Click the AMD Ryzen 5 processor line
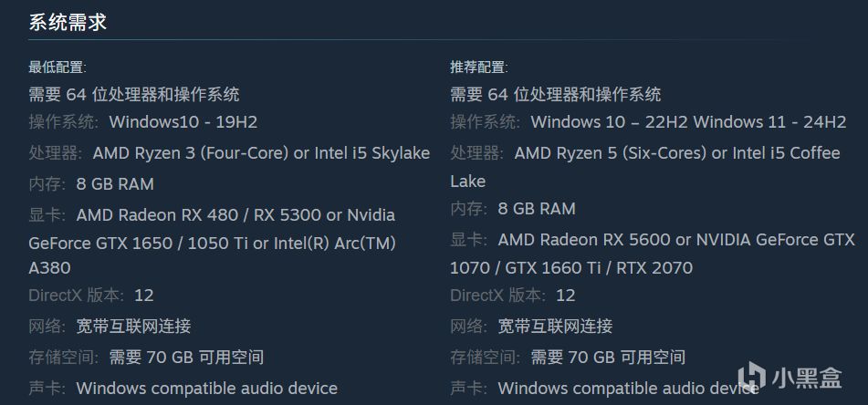 tap(645, 153)
